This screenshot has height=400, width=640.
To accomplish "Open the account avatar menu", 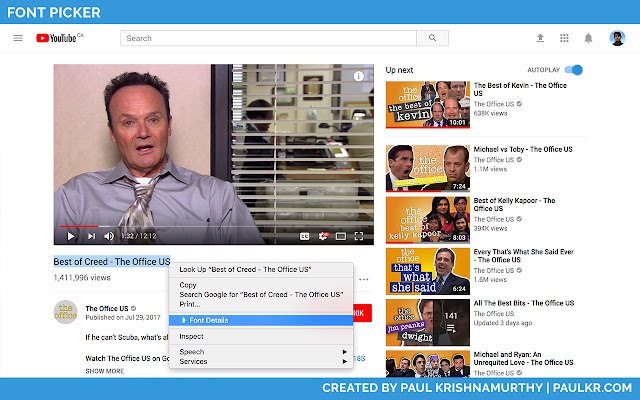I will click(617, 38).
